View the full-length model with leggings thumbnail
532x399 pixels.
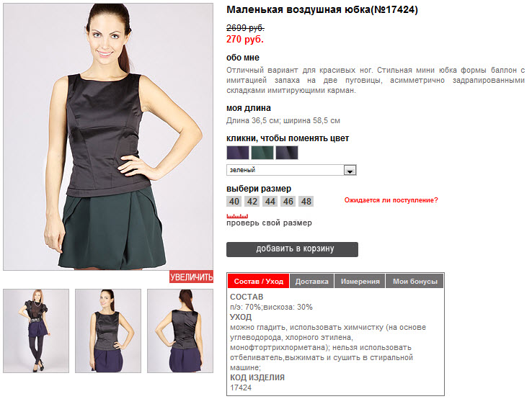tap(36, 331)
